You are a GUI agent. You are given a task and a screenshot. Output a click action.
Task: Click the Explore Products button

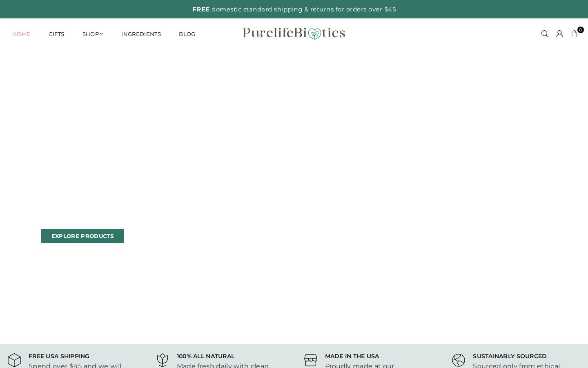click(x=82, y=236)
